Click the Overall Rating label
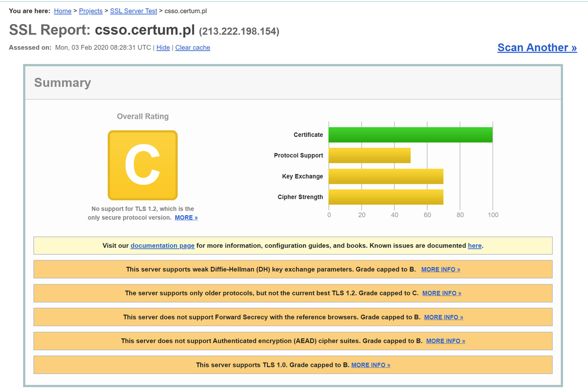This screenshot has width=588, height=389. 143,116
